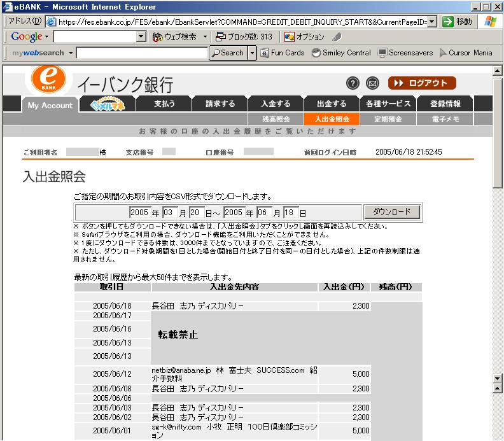Click the help question mark icon
504x441 pixels.
tap(353, 83)
